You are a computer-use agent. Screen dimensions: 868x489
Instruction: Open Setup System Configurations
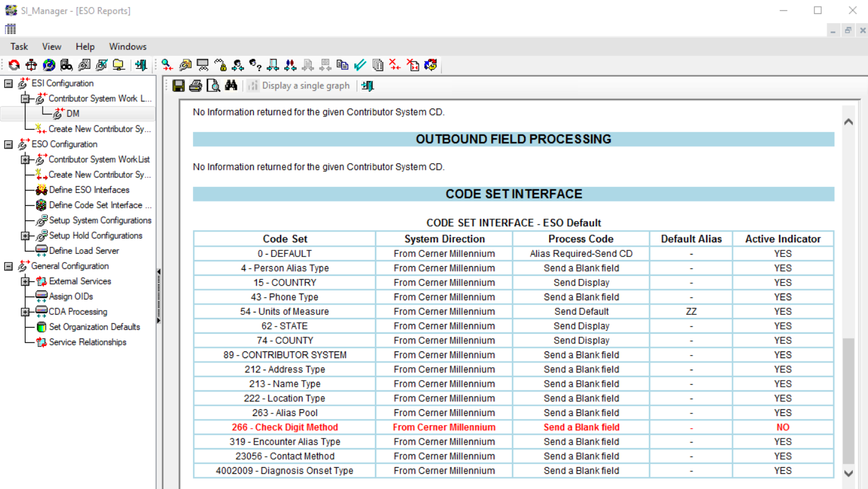tap(100, 220)
